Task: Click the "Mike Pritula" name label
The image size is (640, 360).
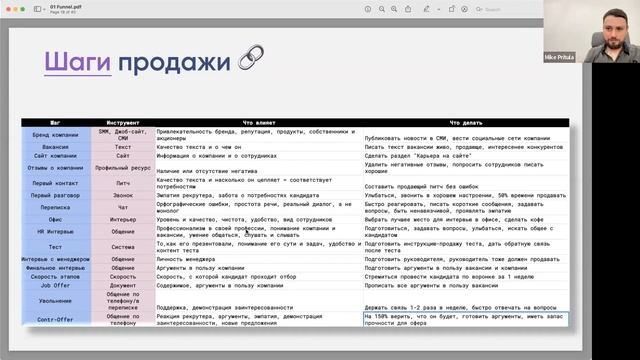Action: [x=559, y=58]
